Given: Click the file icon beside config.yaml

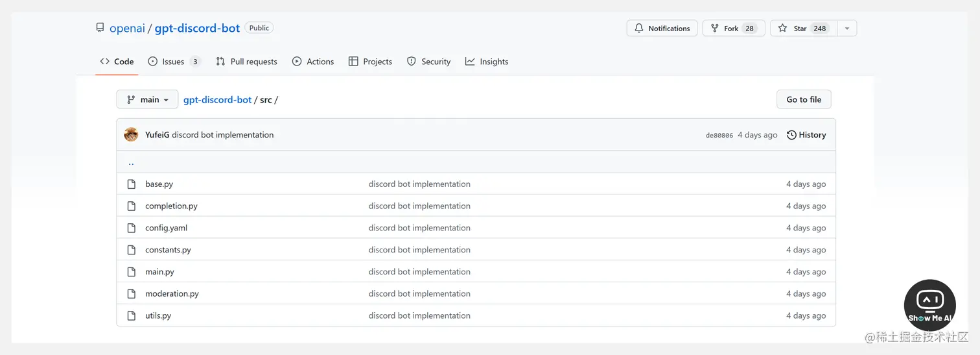Looking at the screenshot, I should point(132,228).
